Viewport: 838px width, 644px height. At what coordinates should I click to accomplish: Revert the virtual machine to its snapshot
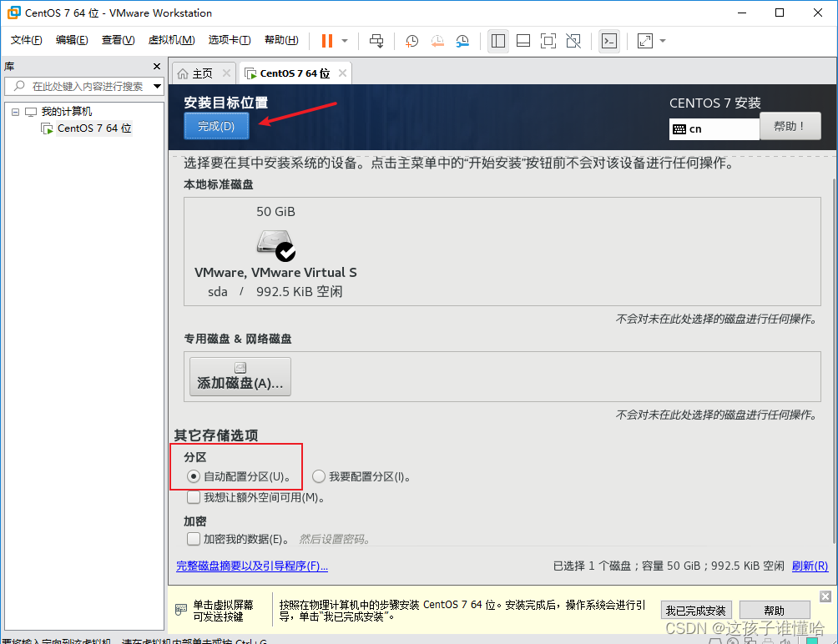[x=437, y=41]
